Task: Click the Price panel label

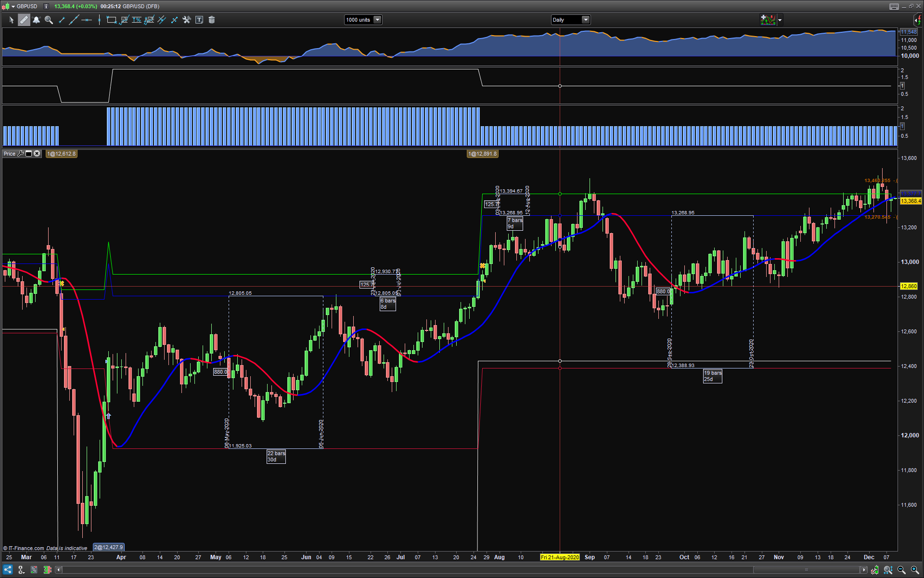Action: [10, 154]
